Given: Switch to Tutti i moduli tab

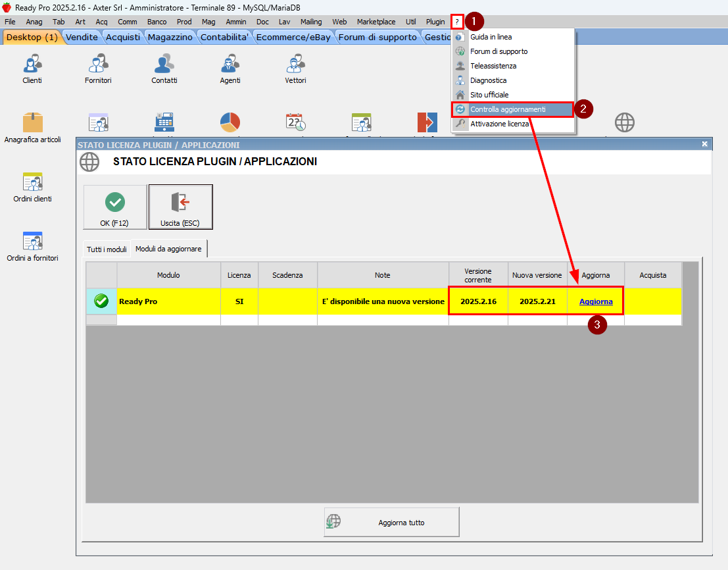Looking at the screenshot, I should pyautogui.click(x=107, y=249).
